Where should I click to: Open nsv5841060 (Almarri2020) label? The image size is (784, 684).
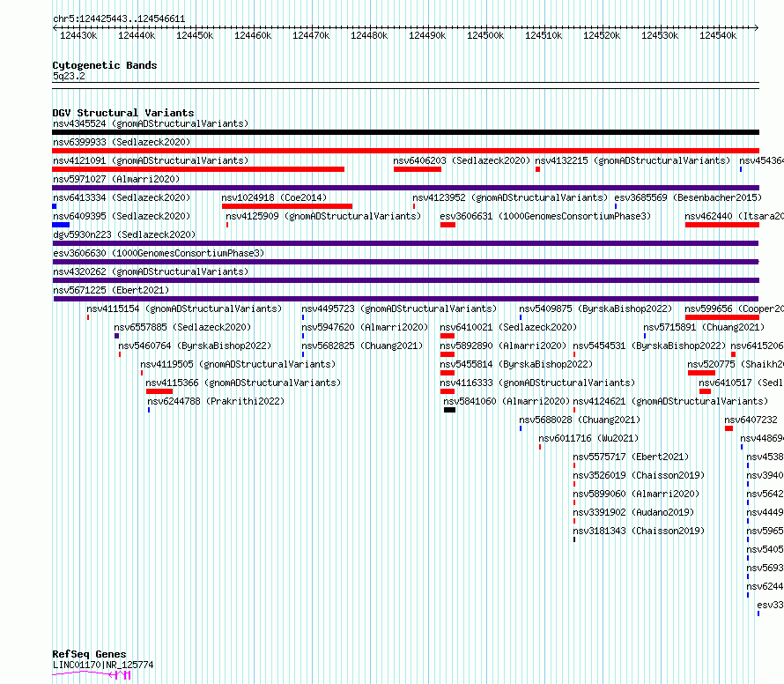coord(507,401)
